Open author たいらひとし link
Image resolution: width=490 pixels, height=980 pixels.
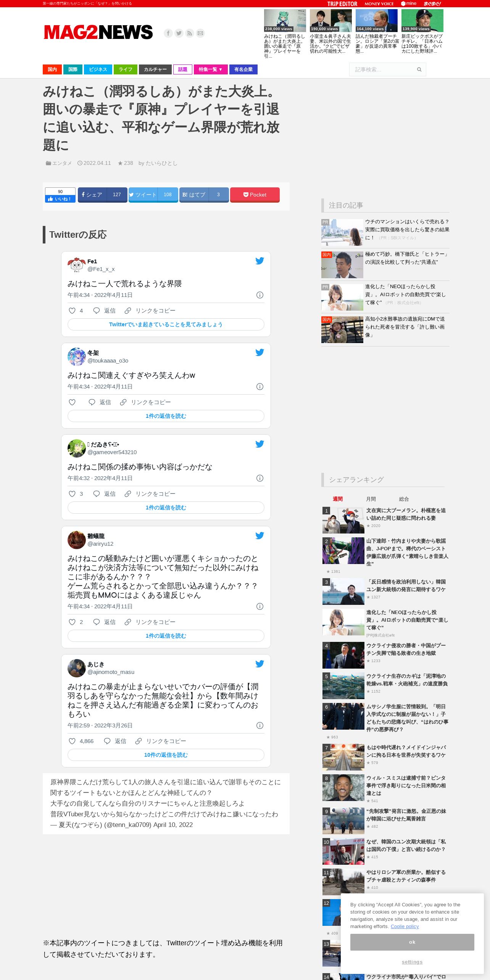[x=161, y=163]
